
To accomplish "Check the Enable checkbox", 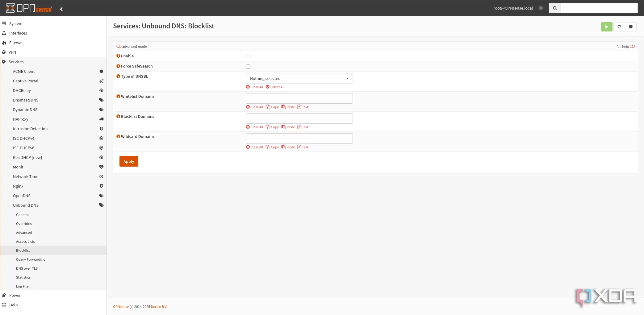I will click(248, 56).
